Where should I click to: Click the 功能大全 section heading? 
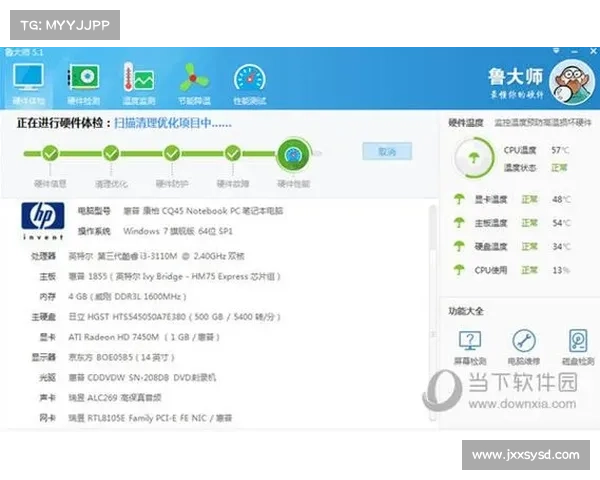(466, 311)
